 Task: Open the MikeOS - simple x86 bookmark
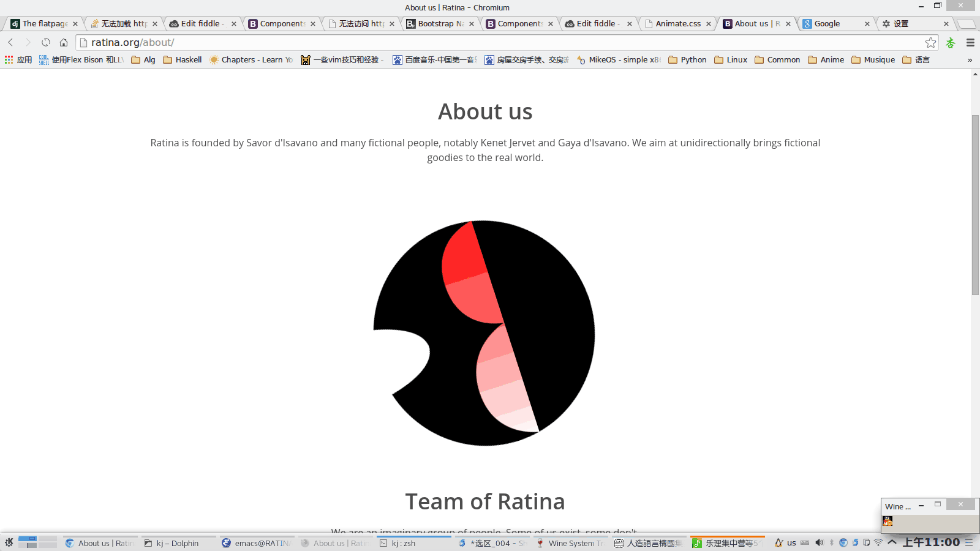(619, 59)
